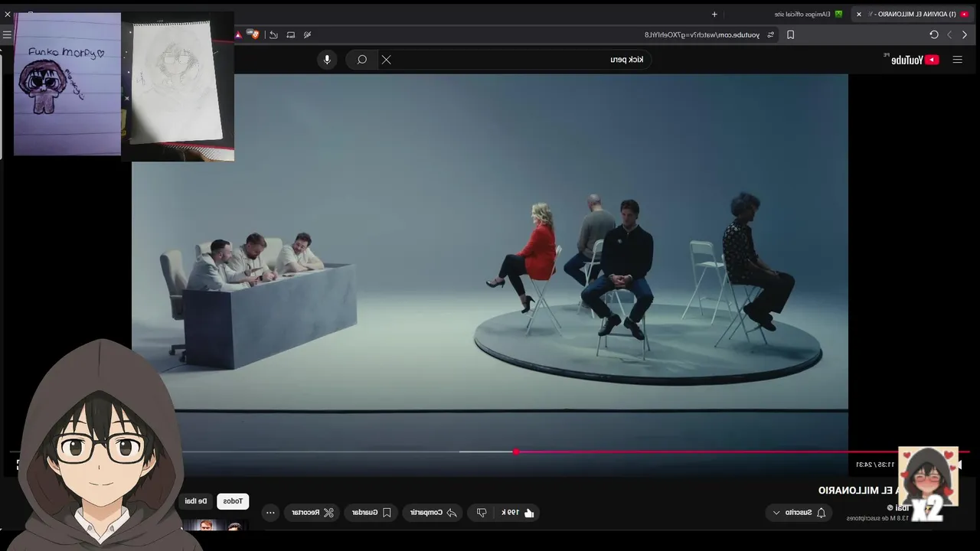Viewport: 980px width, 551px height.
Task: Select the De Ibai filter chip
Action: click(196, 501)
